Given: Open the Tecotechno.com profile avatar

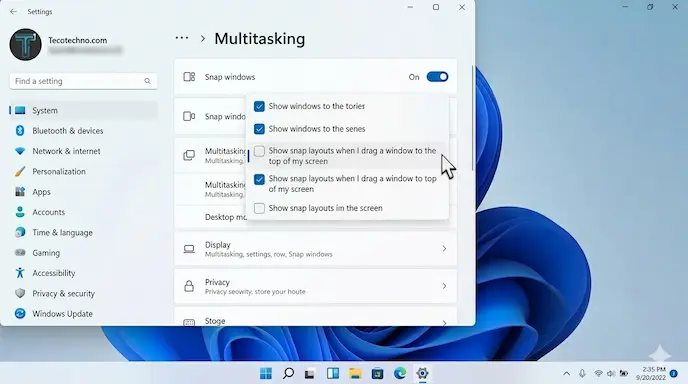Looking at the screenshot, I should 25,45.
